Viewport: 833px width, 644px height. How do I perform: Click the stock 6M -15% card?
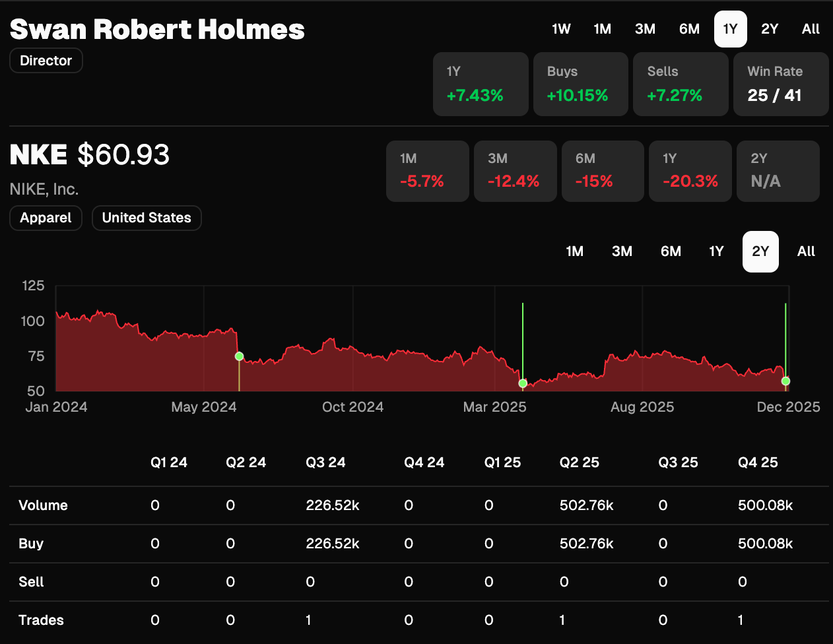tap(603, 171)
